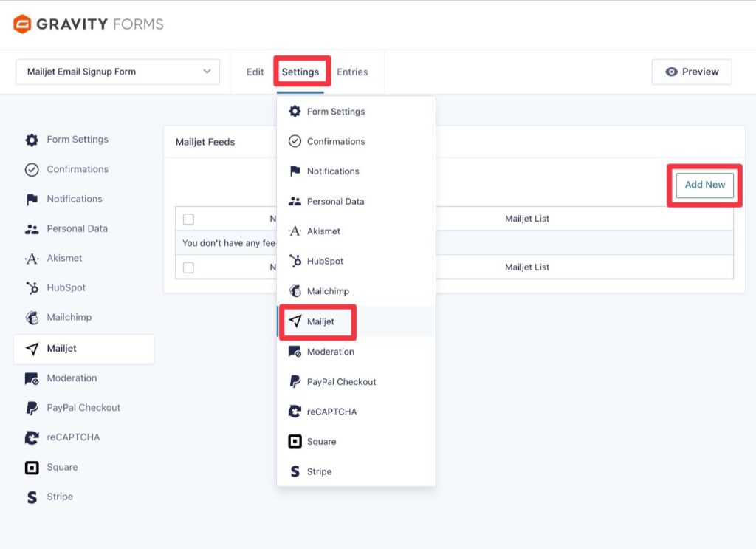Click the "You don't have any" message row
Screen dimensions: 756x549
[x=454, y=242]
